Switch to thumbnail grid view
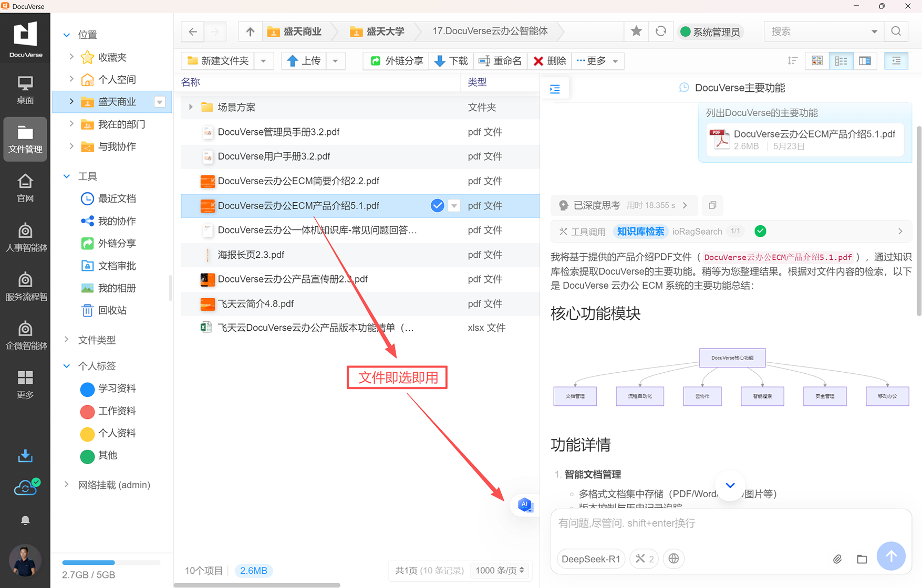Image resolution: width=922 pixels, height=588 pixels. pyautogui.click(x=817, y=61)
